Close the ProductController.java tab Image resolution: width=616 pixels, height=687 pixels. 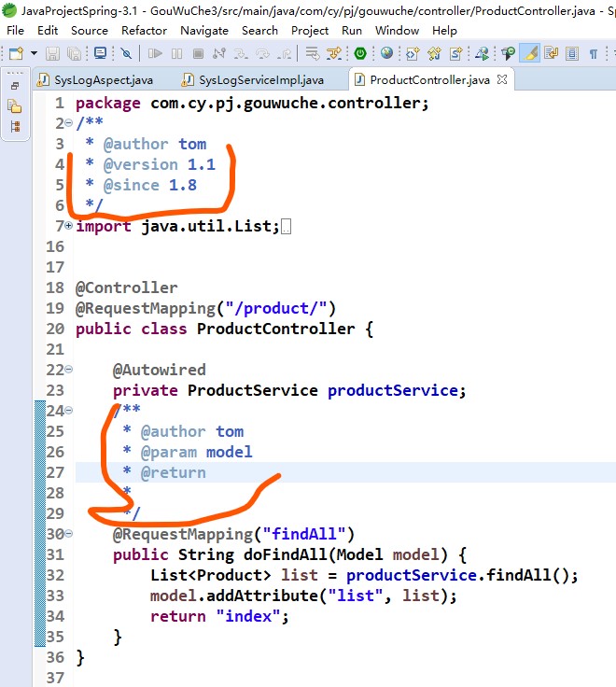pyautogui.click(x=502, y=79)
